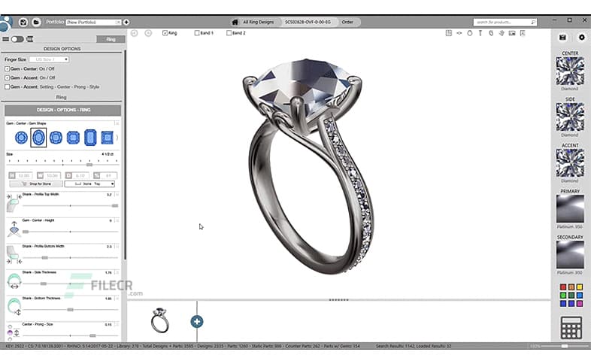The width and height of the screenshot is (591, 364).
Task: Click the text engraving toolbar icon
Action: point(480,33)
